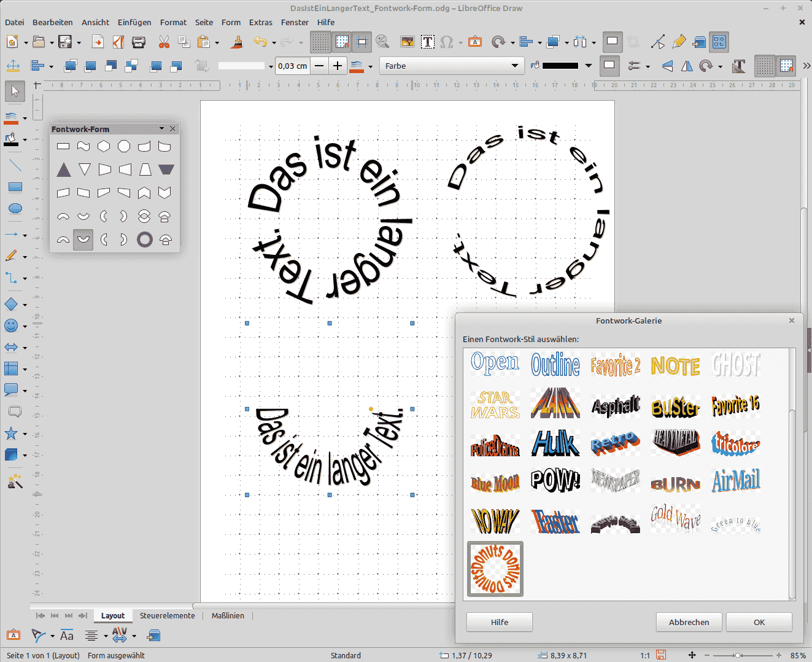Toggle Helplines While Moving
Screen dimensions: 812x662
click(x=362, y=41)
